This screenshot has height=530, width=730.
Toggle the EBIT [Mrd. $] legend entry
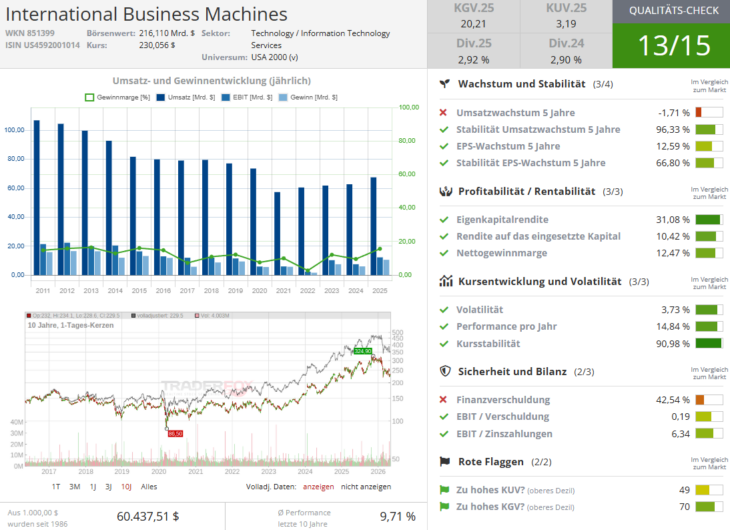247,97
